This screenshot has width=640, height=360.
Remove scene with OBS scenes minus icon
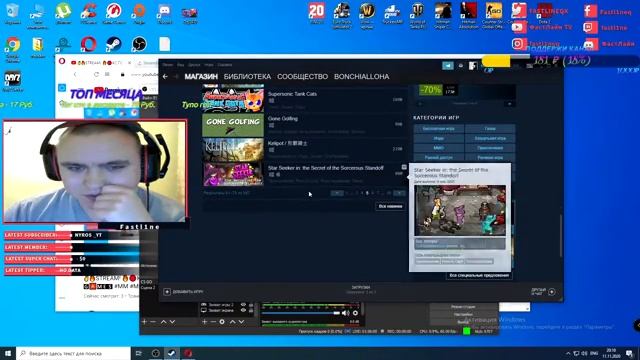[153, 322]
